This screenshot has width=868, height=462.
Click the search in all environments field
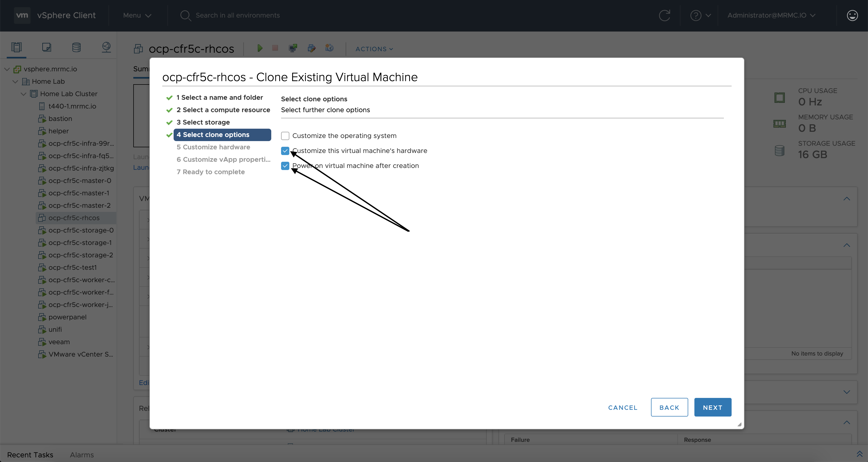[238, 15]
